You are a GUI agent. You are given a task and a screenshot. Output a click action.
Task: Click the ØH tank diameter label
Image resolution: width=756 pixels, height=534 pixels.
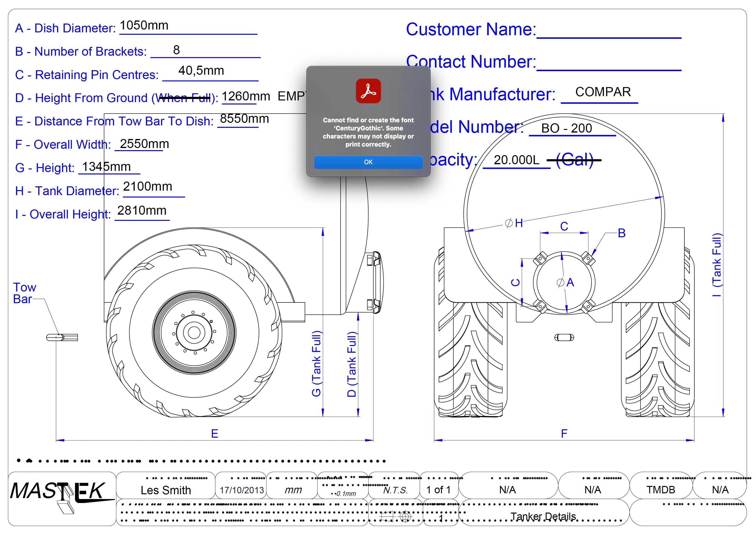514,223
